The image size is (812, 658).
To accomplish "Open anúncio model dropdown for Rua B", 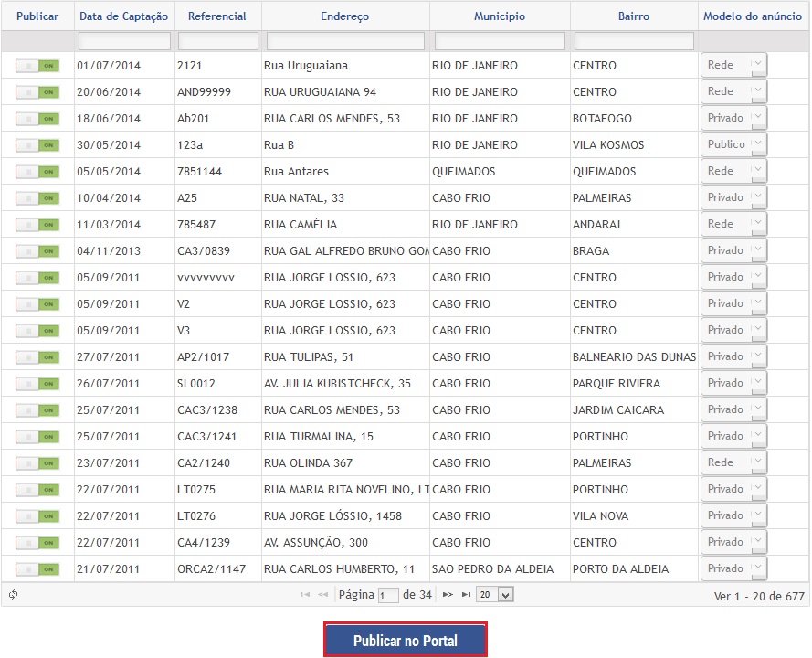I will click(733, 144).
